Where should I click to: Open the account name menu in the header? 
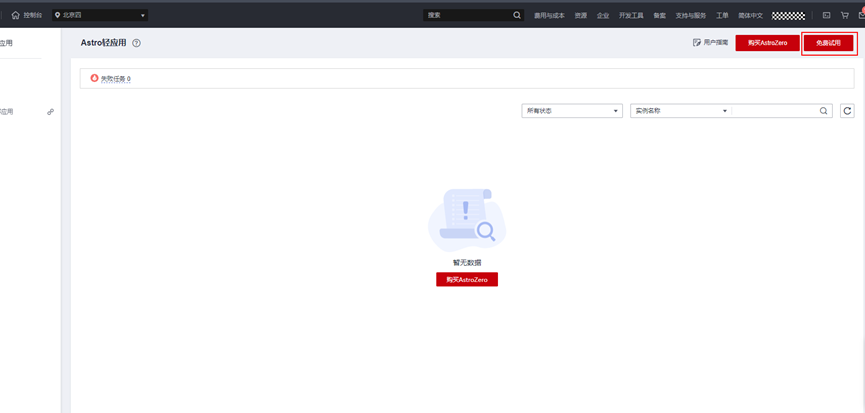788,15
